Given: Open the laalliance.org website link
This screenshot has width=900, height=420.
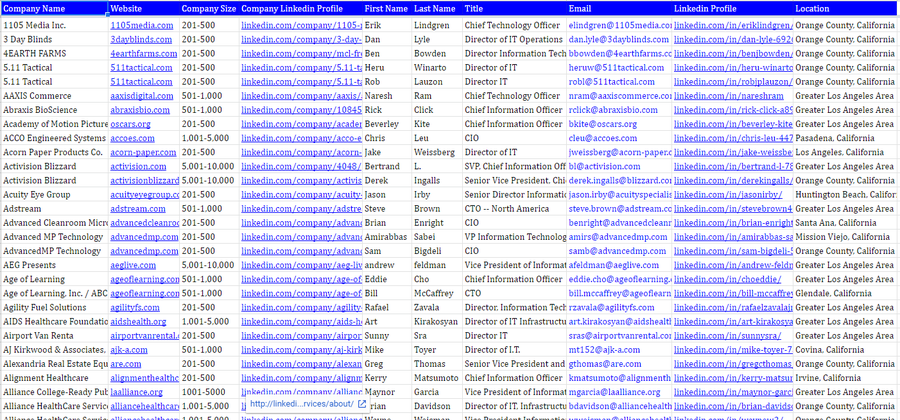Looking at the screenshot, I should tap(137, 392).
